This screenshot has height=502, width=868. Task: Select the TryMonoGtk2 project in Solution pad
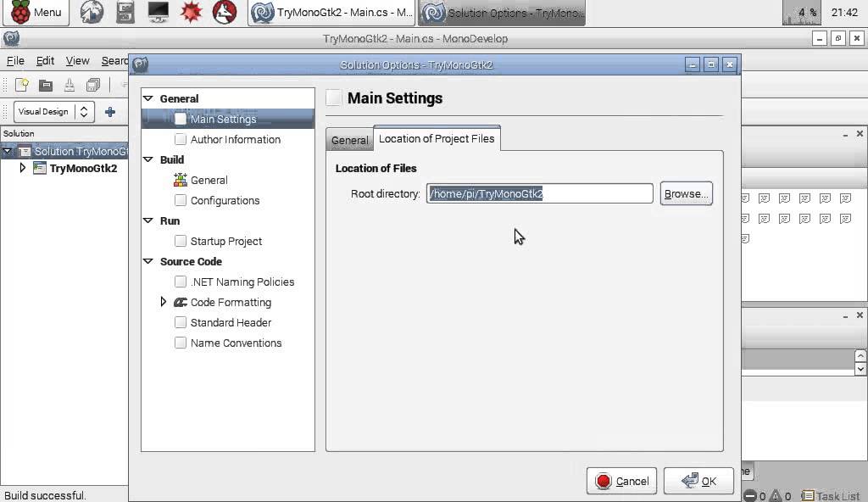point(83,169)
